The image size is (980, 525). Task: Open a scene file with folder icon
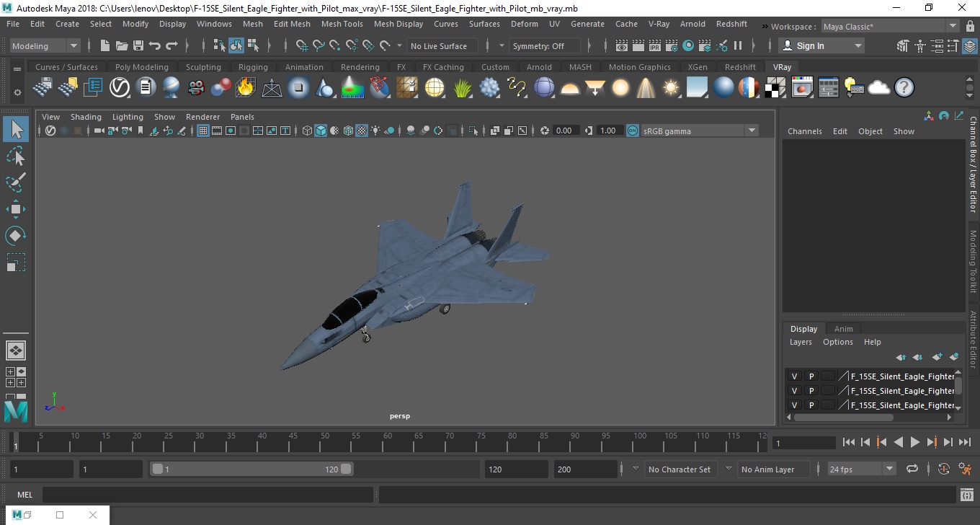[x=121, y=45]
